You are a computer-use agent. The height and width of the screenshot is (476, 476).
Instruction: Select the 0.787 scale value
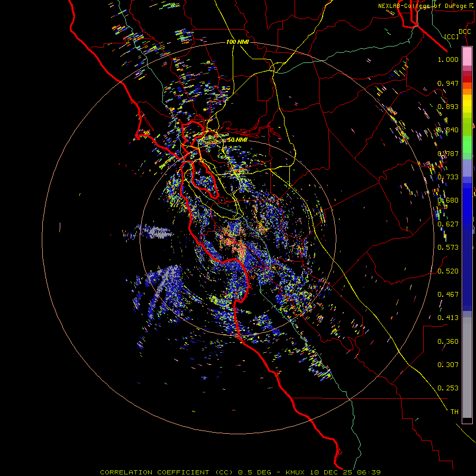(448, 153)
